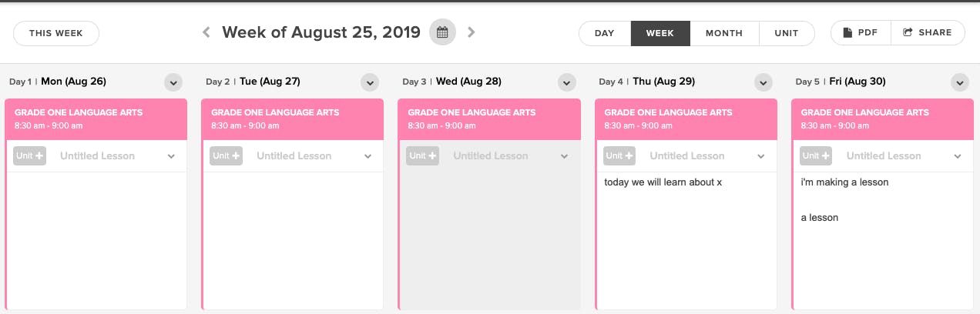This screenshot has height=314, width=980.
Task: Add a unit to Thursday's lesson
Action: [619, 155]
